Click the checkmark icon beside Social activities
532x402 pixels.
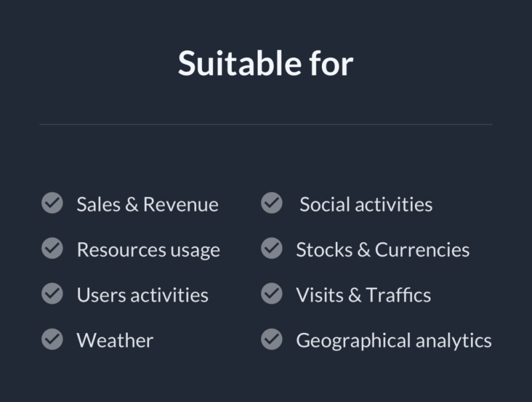[271, 203]
